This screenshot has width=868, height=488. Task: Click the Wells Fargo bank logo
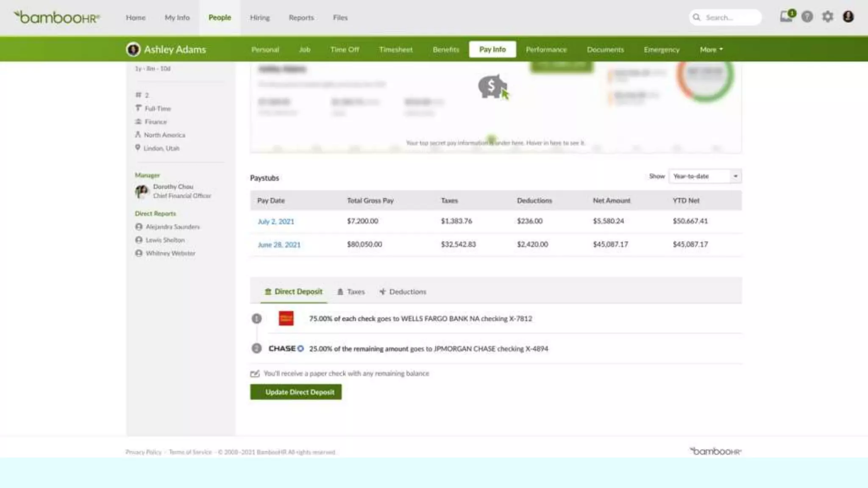coord(286,319)
